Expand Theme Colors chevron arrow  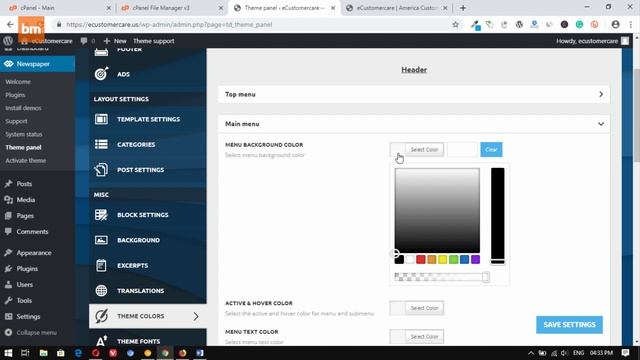pos(196,316)
